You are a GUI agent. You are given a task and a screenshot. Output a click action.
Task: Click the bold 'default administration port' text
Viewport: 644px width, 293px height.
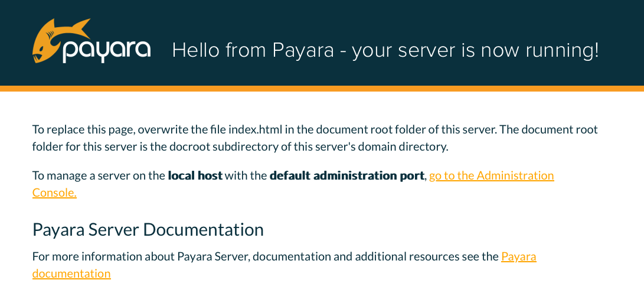pos(346,175)
